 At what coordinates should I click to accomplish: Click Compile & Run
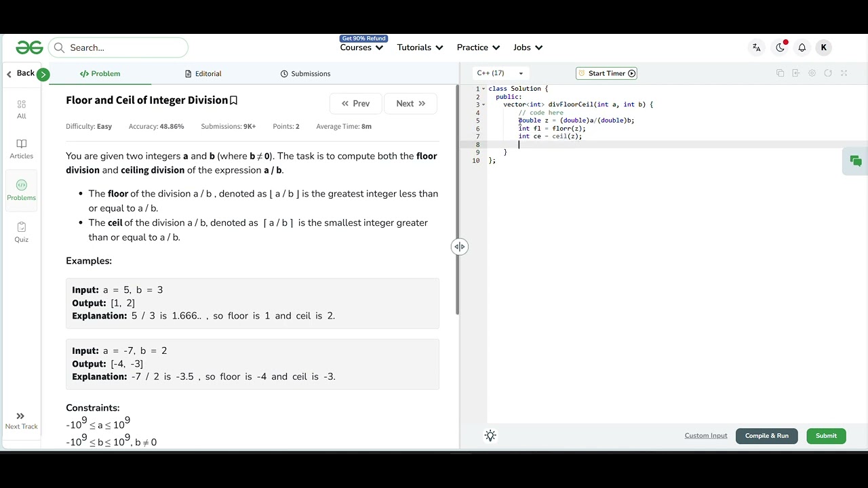767,436
